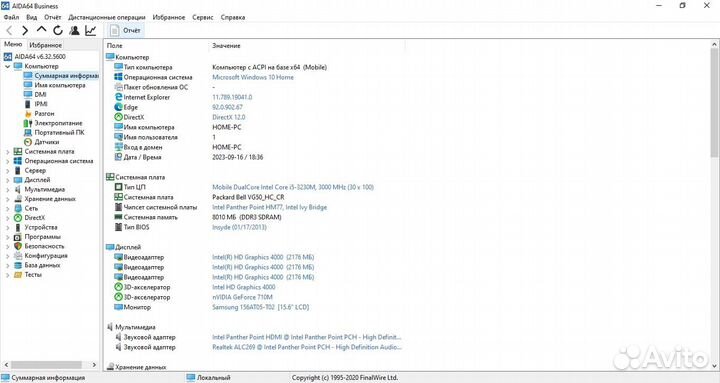The height and width of the screenshot is (383, 720).
Task: Select the Датчики tree item
Action: pyautogui.click(x=47, y=142)
